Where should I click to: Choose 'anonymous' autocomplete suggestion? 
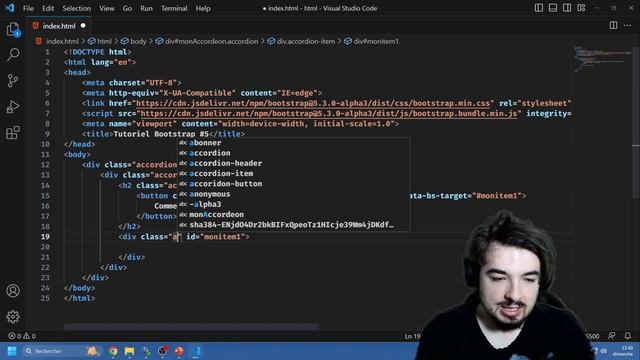[293, 194]
